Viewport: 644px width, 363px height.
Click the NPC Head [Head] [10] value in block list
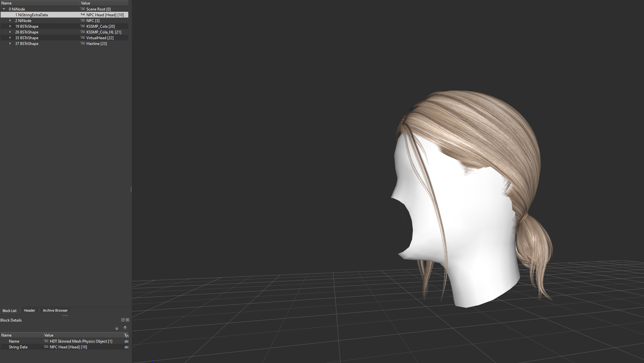pyautogui.click(x=105, y=15)
